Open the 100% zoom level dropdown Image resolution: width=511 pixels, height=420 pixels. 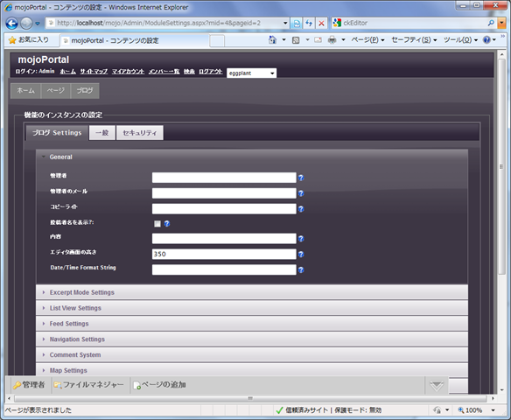point(493,410)
